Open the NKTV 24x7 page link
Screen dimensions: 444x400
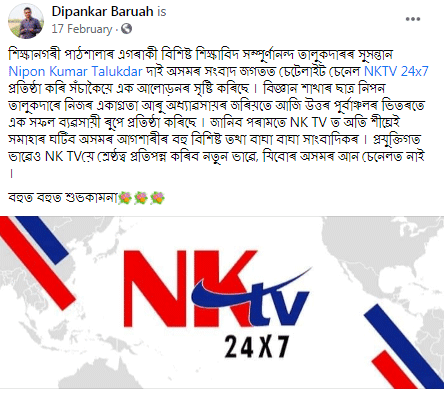pos(396,71)
